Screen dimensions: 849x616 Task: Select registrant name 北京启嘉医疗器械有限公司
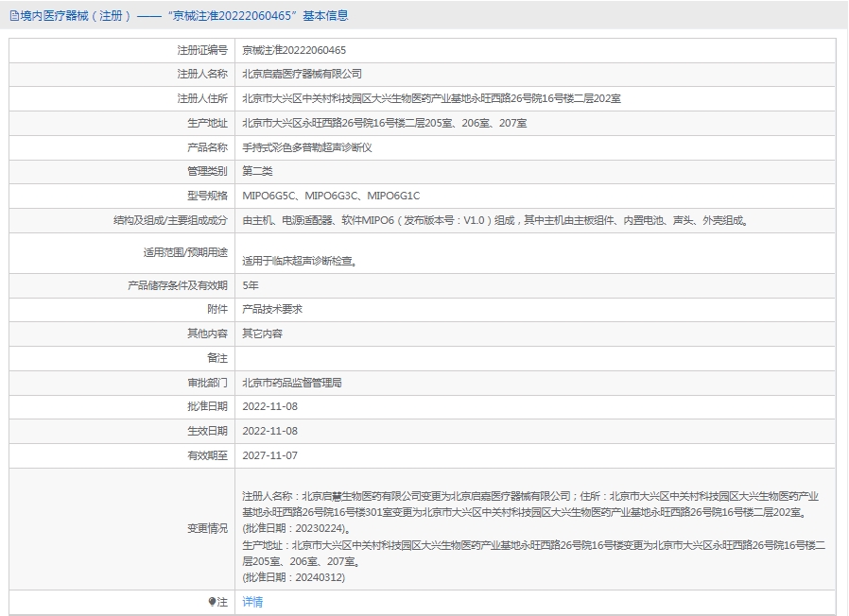[302, 74]
